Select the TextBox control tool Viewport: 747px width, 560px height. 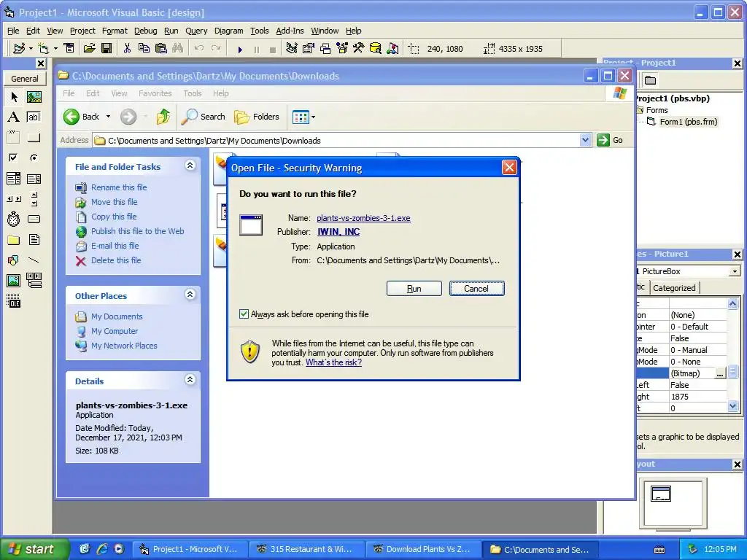tap(34, 117)
